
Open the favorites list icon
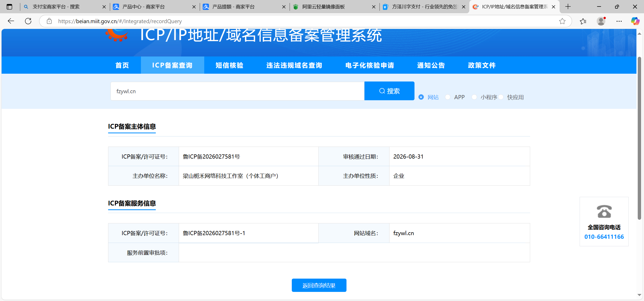click(x=583, y=21)
